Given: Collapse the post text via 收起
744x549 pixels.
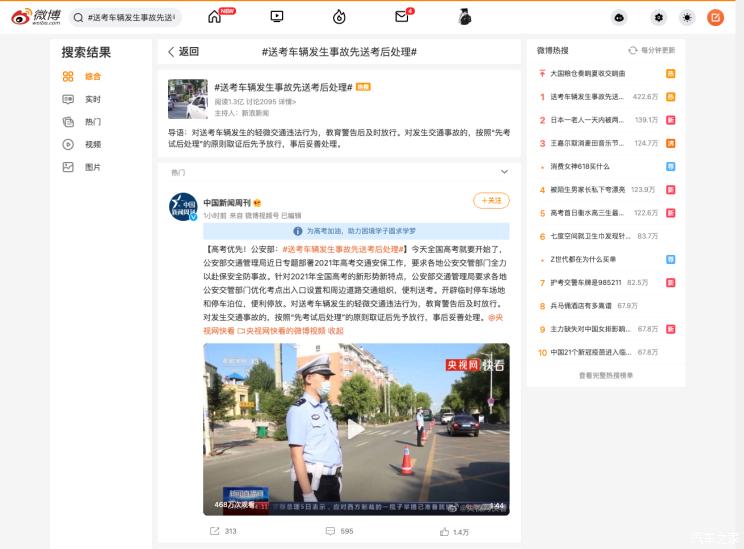Looking at the screenshot, I should click(335, 330).
